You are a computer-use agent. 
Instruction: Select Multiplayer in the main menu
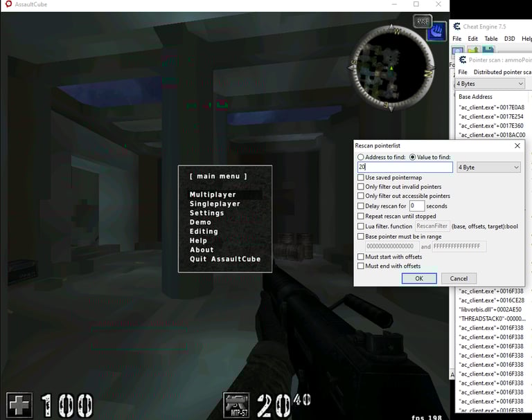point(213,194)
